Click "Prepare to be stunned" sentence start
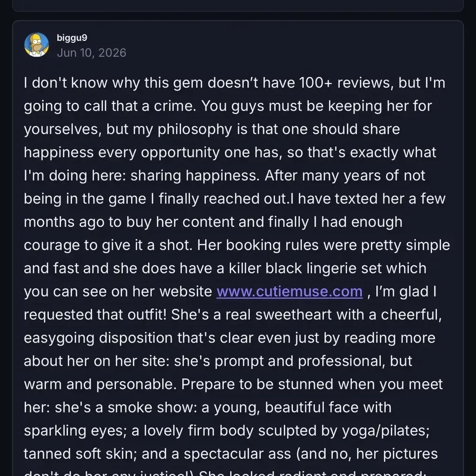476x476 pixels. 258,384
